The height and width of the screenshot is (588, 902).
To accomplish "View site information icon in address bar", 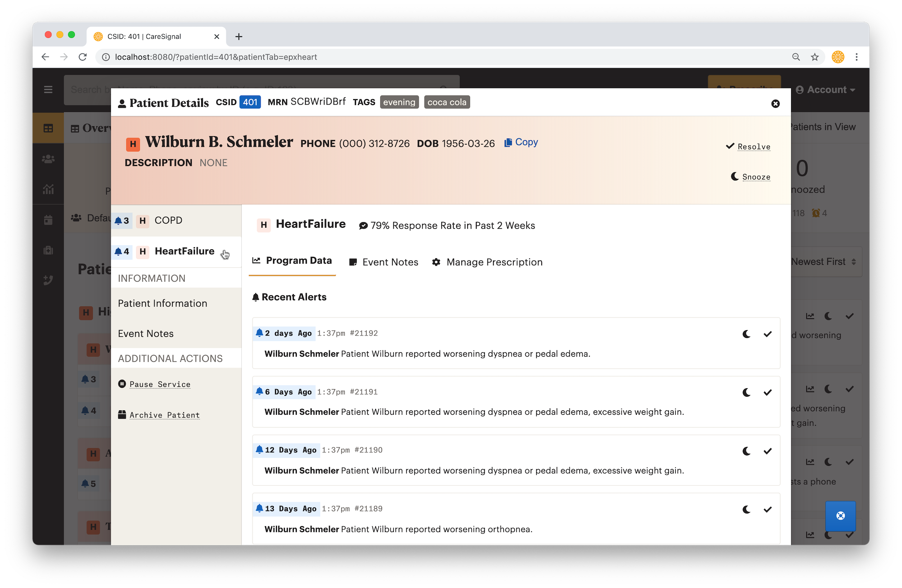I will click(106, 57).
